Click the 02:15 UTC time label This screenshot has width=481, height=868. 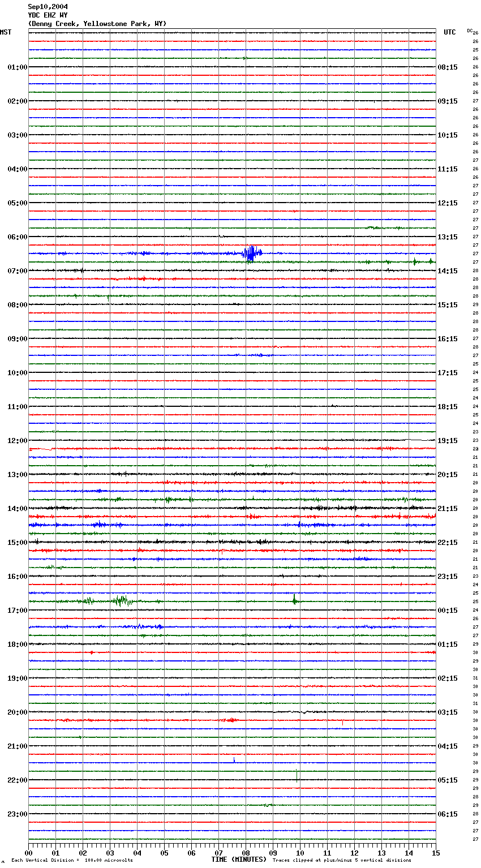pos(448,678)
